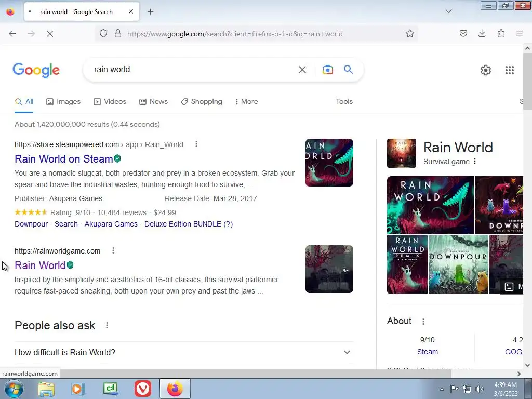This screenshot has width=532, height=399.
Task: Click the taskbar volume speaker icon
Action: click(x=480, y=389)
